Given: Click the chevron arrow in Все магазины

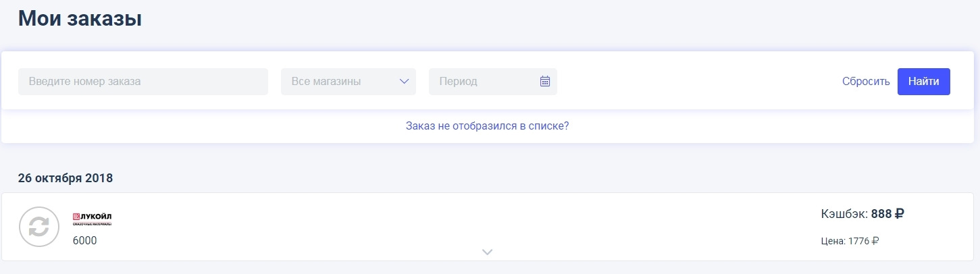Looking at the screenshot, I should pyautogui.click(x=404, y=81).
